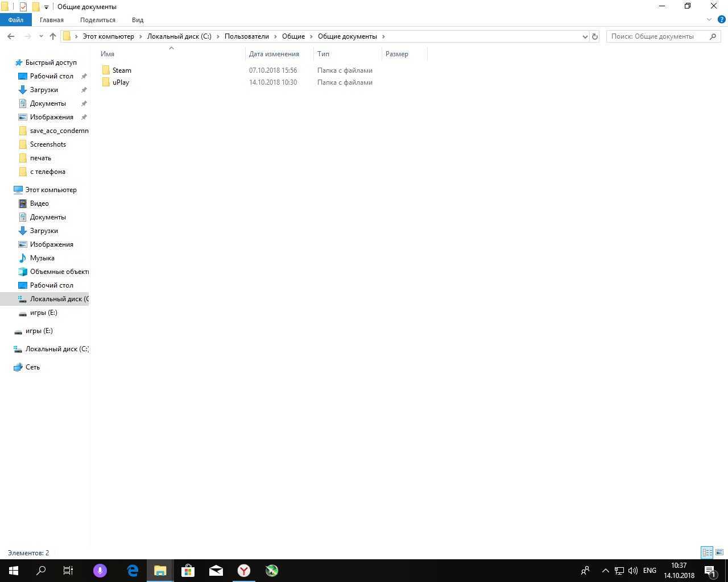Open Yandex Browser from the taskbar

point(244,571)
